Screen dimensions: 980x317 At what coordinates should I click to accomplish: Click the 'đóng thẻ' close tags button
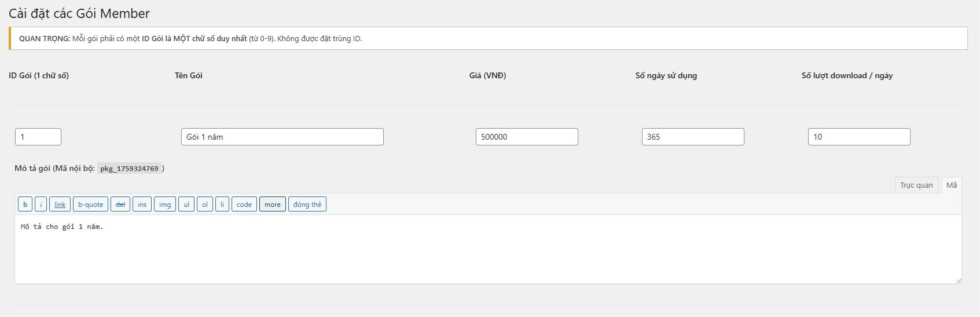tap(307, 205)
